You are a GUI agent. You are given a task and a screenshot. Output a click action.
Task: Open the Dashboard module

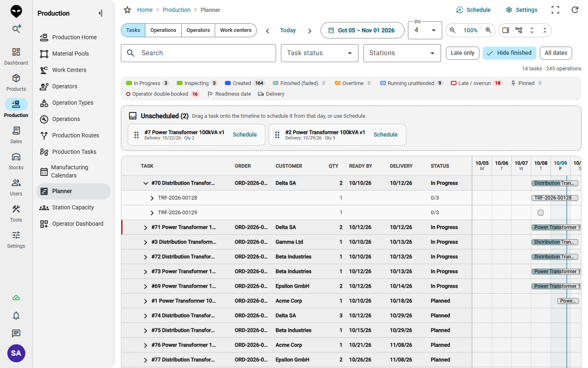[x=16, y=56]
